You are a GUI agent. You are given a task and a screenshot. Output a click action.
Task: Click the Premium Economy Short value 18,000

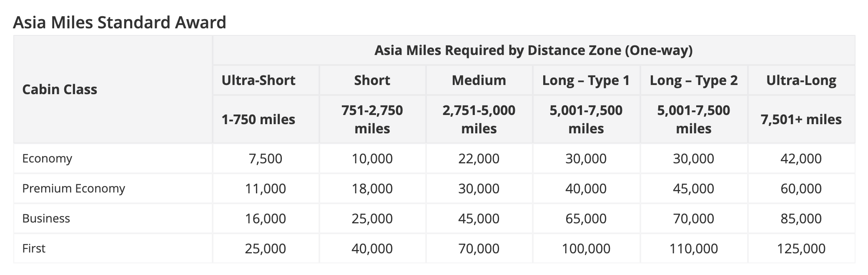coord(372,188)
